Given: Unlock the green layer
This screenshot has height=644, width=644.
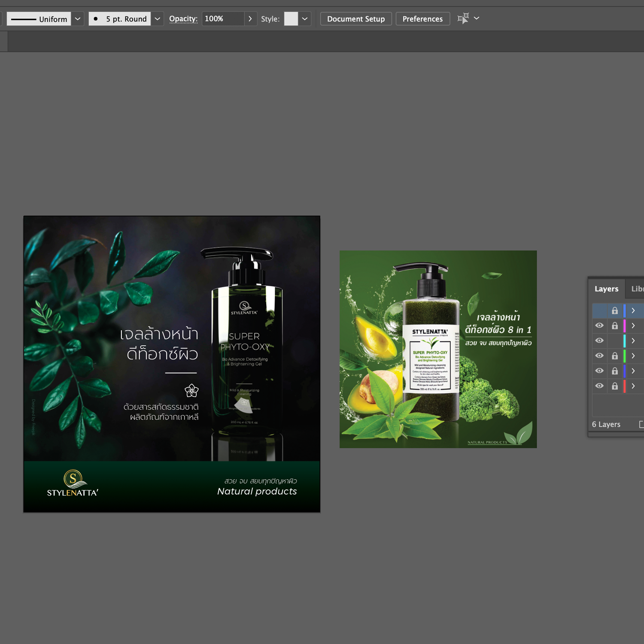Looking at the screenshot, I should click(615, 355).
